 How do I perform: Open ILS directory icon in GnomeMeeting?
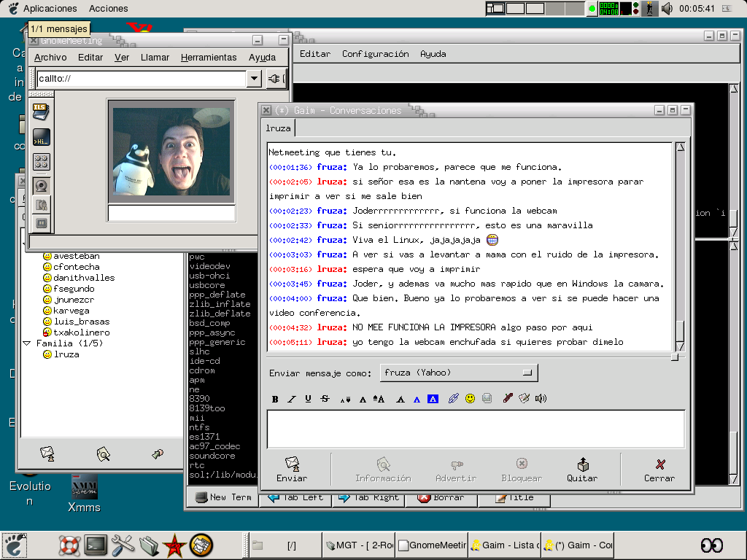point(41,112)
